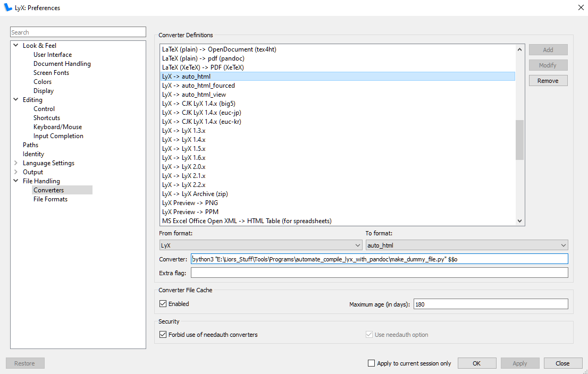Screen dimensions: 588x374
Task: Open the Control preferences page
Action: (44, 109)
